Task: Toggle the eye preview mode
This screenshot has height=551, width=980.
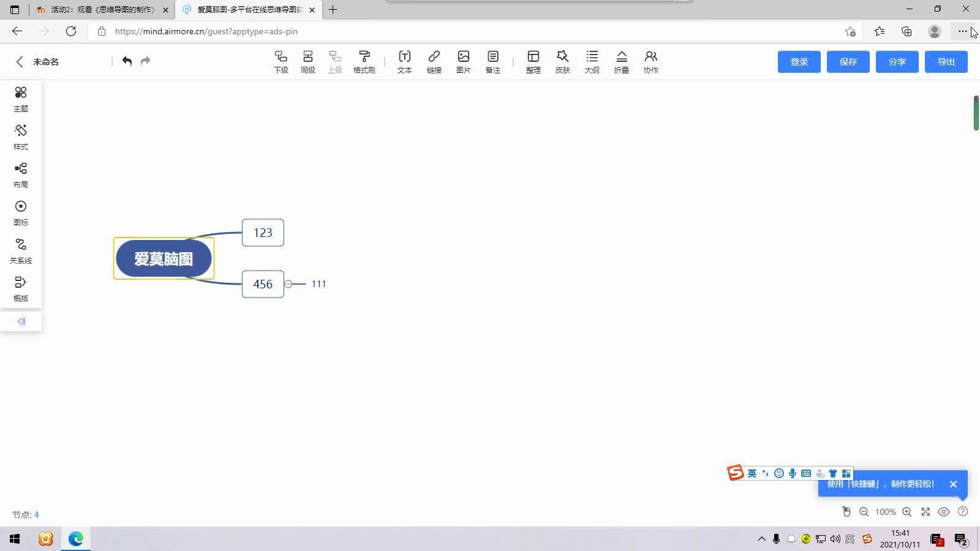Action: (x=944, y=512)
